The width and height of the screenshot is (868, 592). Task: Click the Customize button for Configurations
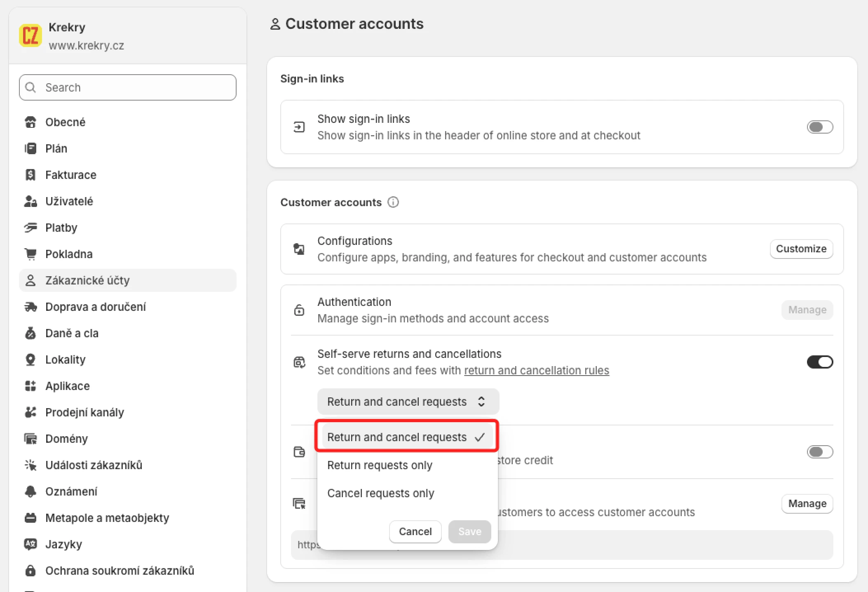[x=801, y=249]
